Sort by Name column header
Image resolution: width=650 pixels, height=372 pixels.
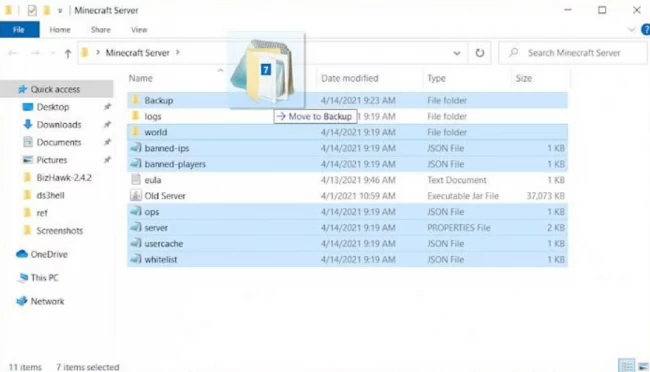(141, 78)
